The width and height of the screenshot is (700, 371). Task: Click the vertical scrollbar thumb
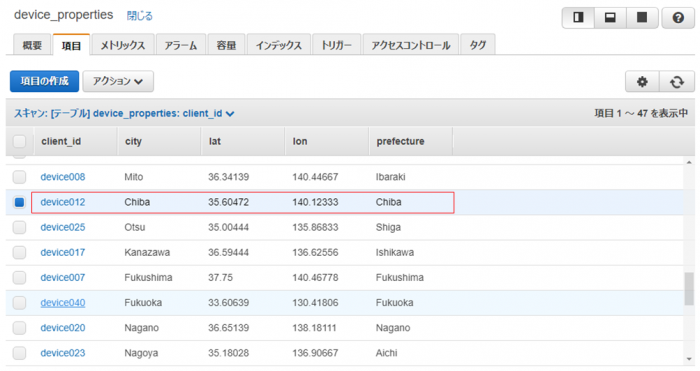click(x=689, y=289)
